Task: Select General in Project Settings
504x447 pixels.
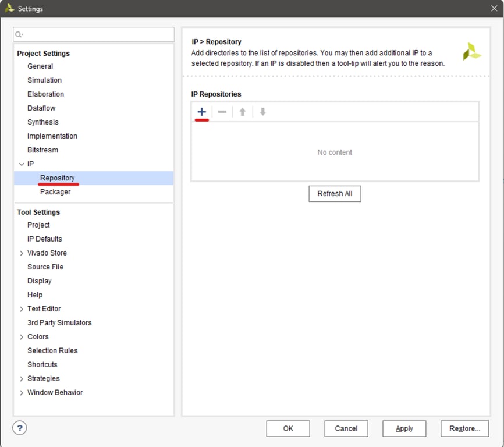Action: point(40,66)
